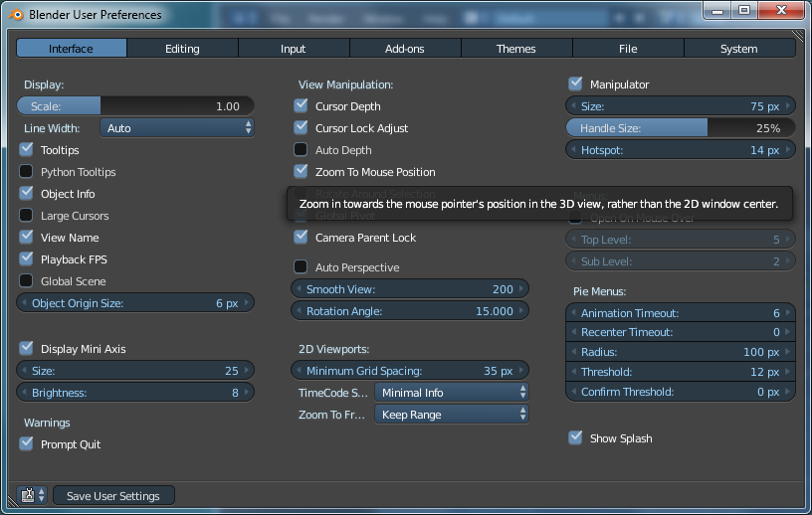
Task: Open the Line Width dropdown
Action: (177, 128)
